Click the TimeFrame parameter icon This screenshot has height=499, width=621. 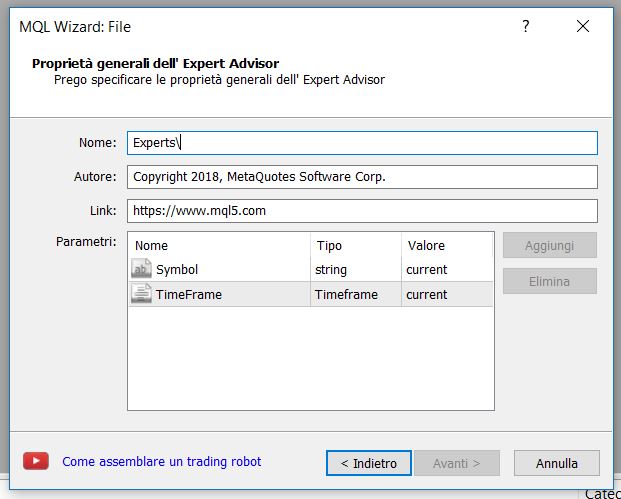click(141, 294)
